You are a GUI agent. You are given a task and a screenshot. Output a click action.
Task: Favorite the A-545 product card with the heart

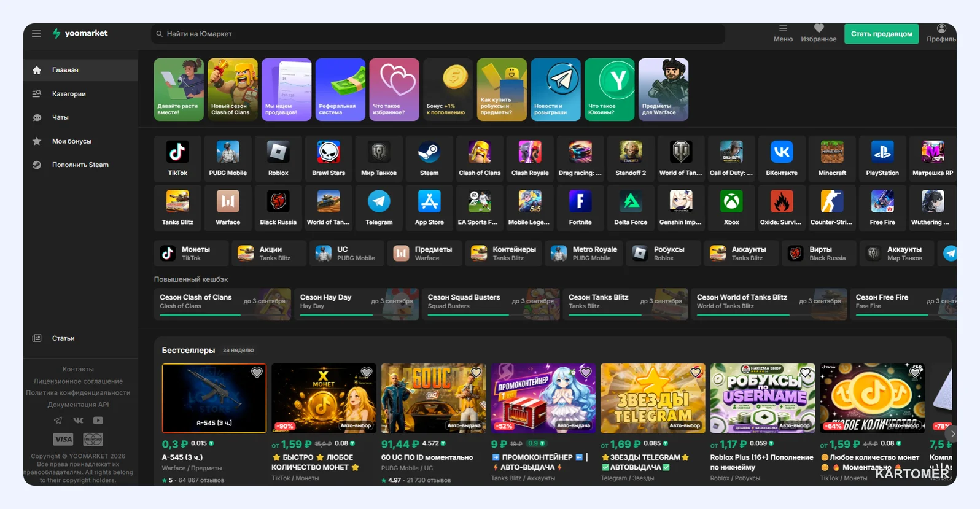coord(257,372)
